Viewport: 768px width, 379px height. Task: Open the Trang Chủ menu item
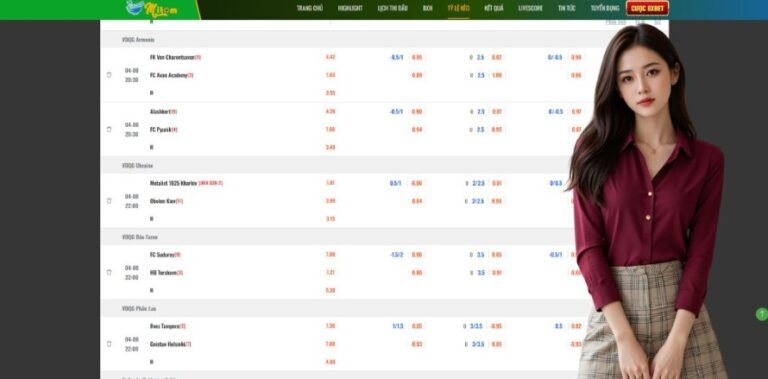pos(310,8)
